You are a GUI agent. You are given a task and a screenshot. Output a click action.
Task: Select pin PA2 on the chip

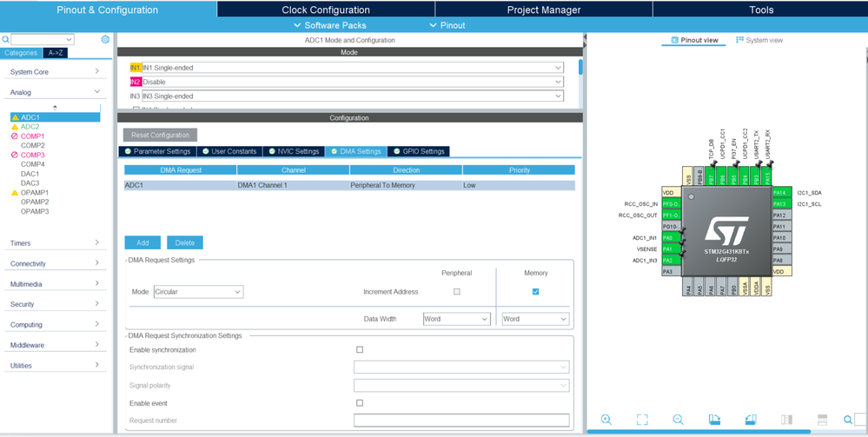(672, 261)
